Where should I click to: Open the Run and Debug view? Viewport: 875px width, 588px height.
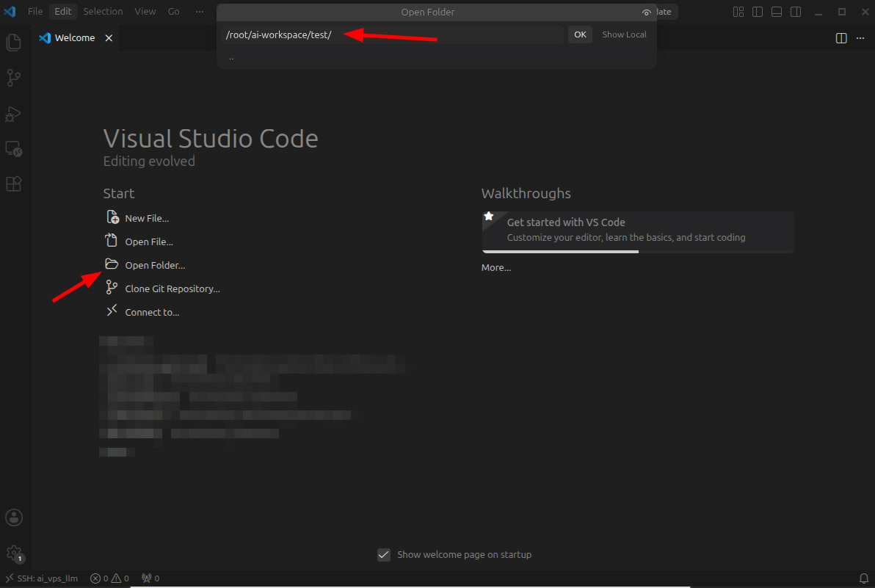click(x=13, y=114)
